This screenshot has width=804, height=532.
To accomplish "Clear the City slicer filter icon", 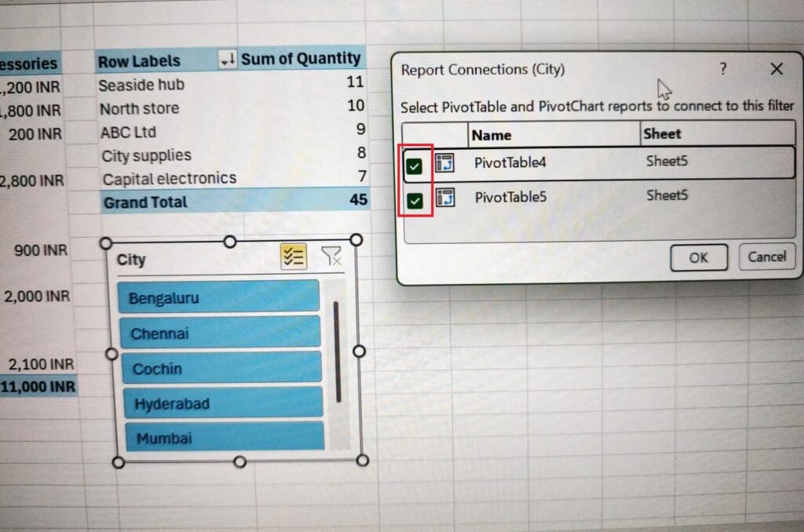I will (331, 256).
